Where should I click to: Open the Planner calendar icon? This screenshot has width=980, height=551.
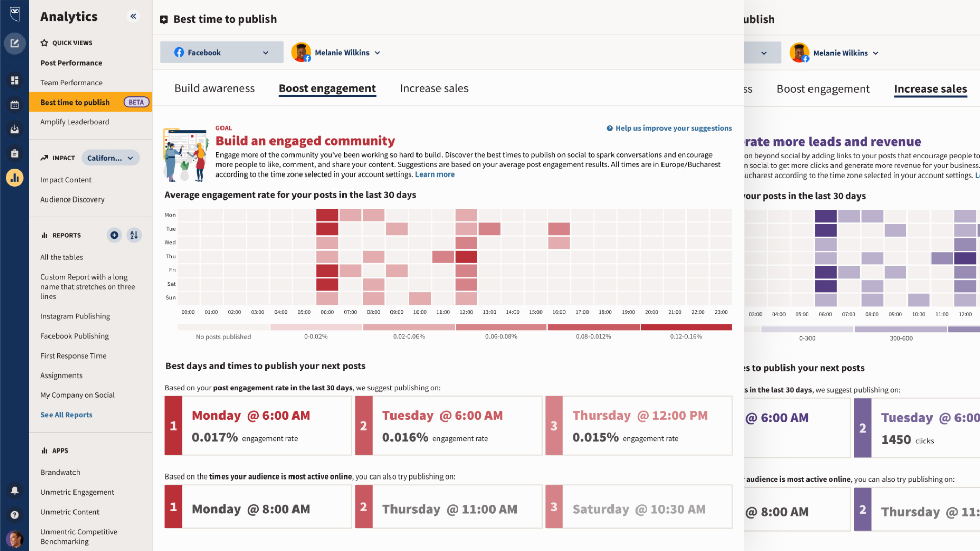(15, 105)
